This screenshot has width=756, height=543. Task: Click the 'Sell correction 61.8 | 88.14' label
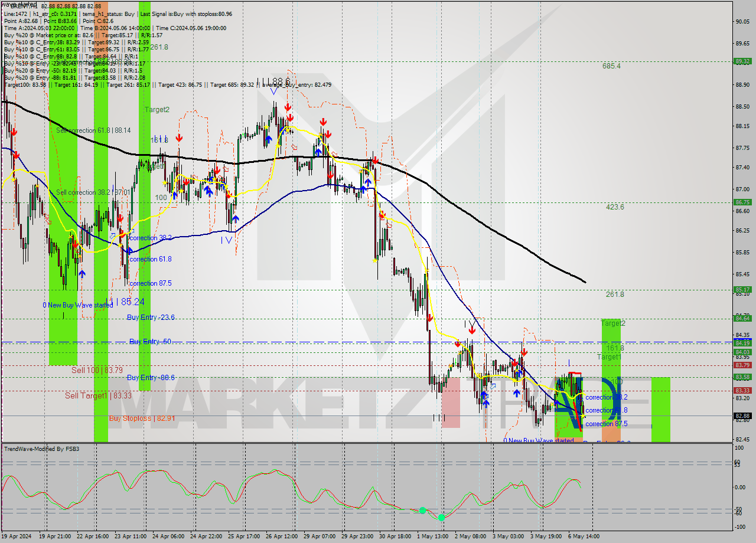coord(94,130)
